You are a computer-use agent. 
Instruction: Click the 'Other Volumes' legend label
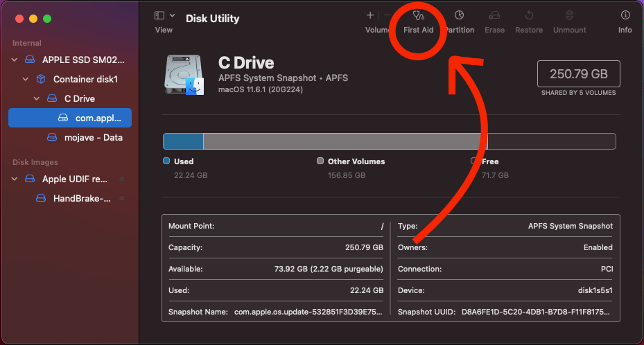[x=356, y=161]
